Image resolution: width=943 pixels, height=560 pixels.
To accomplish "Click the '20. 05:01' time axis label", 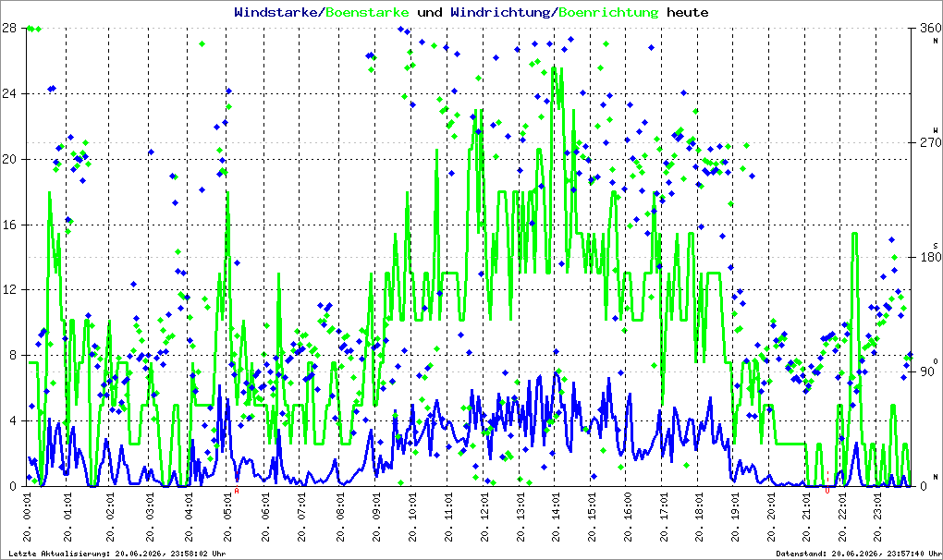I will (x=228, y=517).
